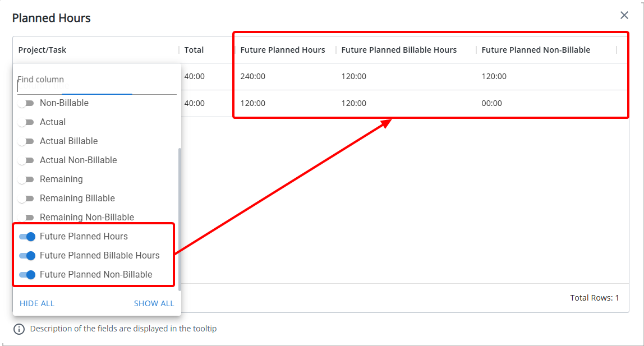
Task: Select first-row 120:00 under Future Planned Non-Billable
Action: [x=494, y=76]
